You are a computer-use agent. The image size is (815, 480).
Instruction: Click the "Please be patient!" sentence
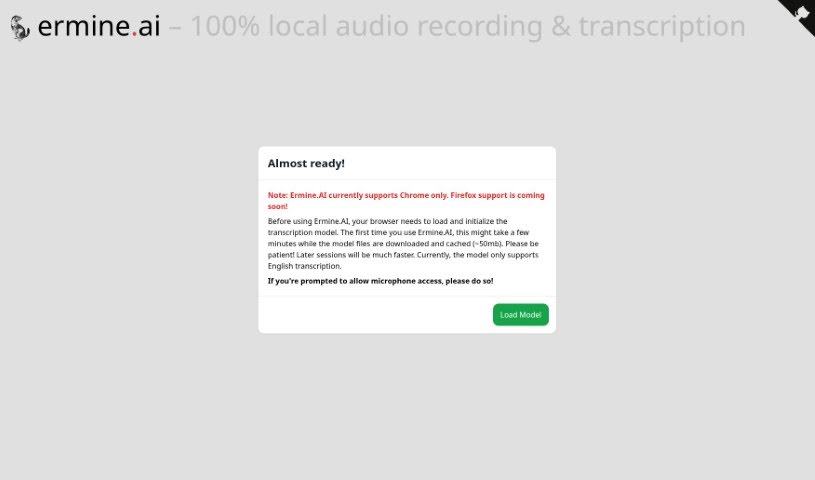pyautogui.click(x=522, y=243)
